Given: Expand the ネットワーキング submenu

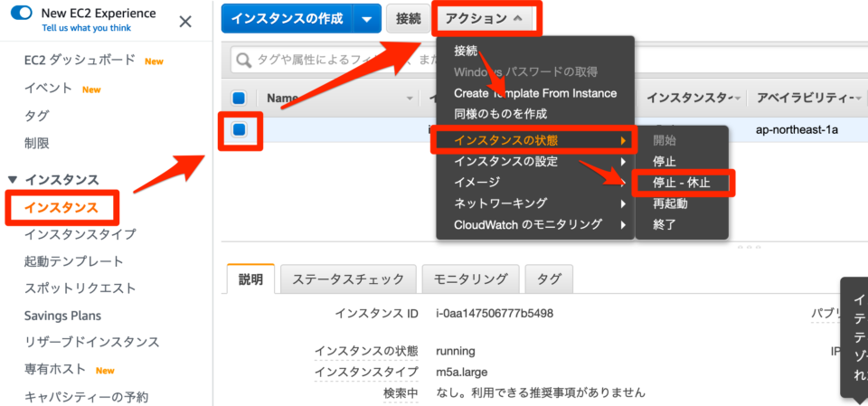Looking at the screenshot, I should pyautogui.click(x=534, y=203).
